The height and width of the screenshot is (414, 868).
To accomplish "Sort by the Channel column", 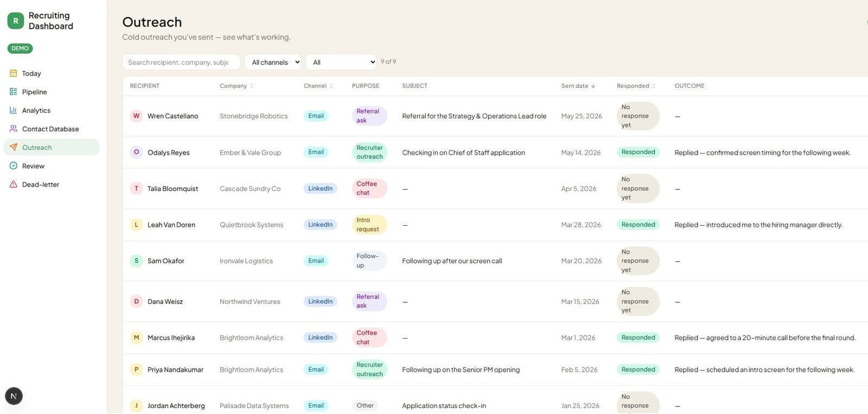I will point(318,86).
